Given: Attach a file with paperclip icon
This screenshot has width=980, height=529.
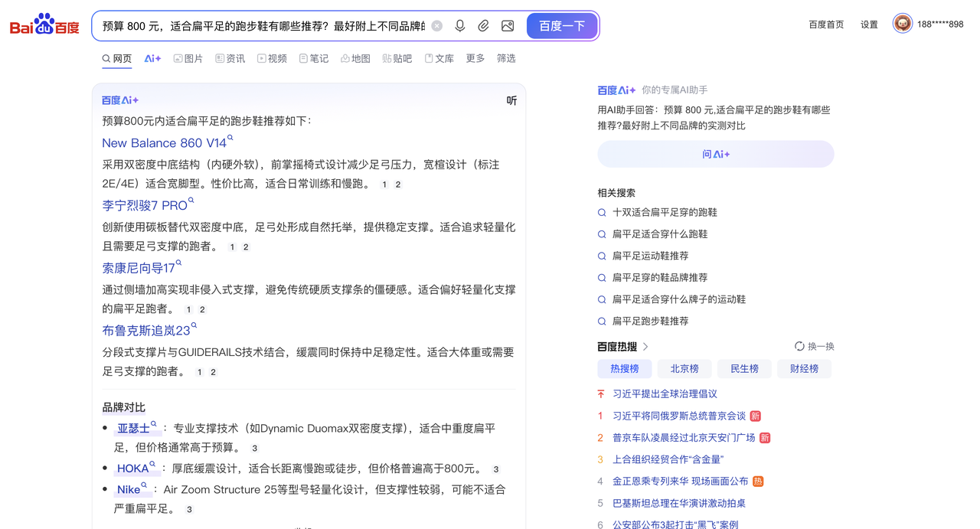Looking at the screenshot, I should pyautogui.click(x=483, y=26).
